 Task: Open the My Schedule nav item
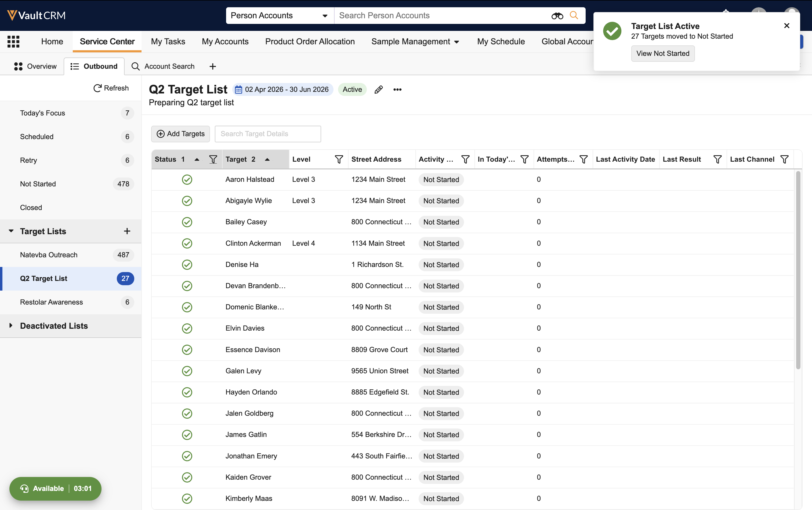pyautogui.click(x=501, y=41)
